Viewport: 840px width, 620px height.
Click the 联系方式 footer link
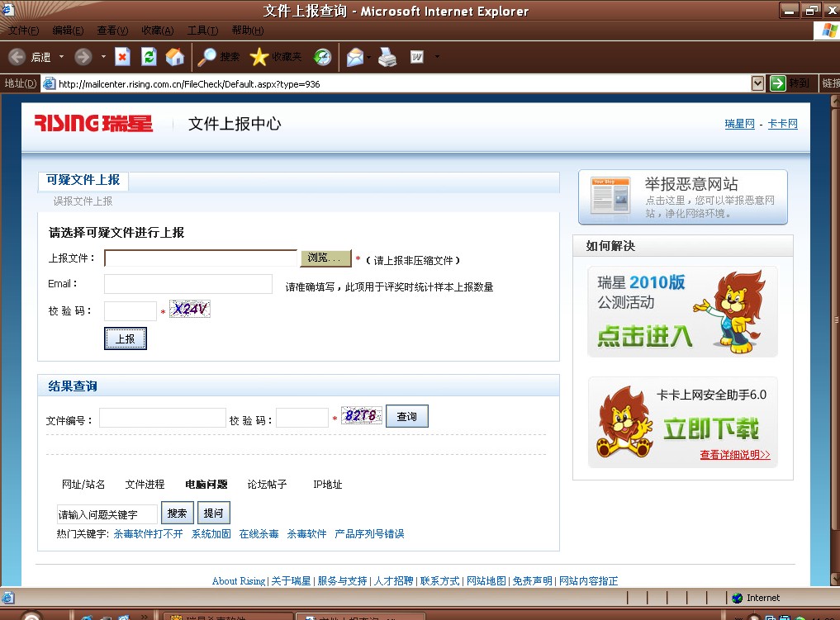(439, 581)
